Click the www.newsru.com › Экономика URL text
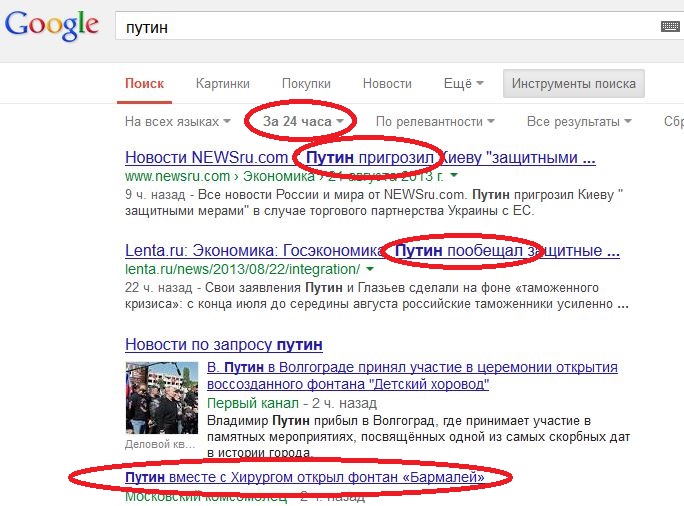Viewport: 684px width, 506px height. click(284, 176)
